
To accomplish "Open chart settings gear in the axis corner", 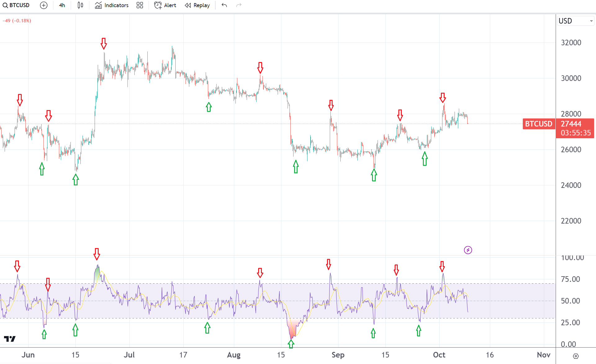I will tap(576, 356).
